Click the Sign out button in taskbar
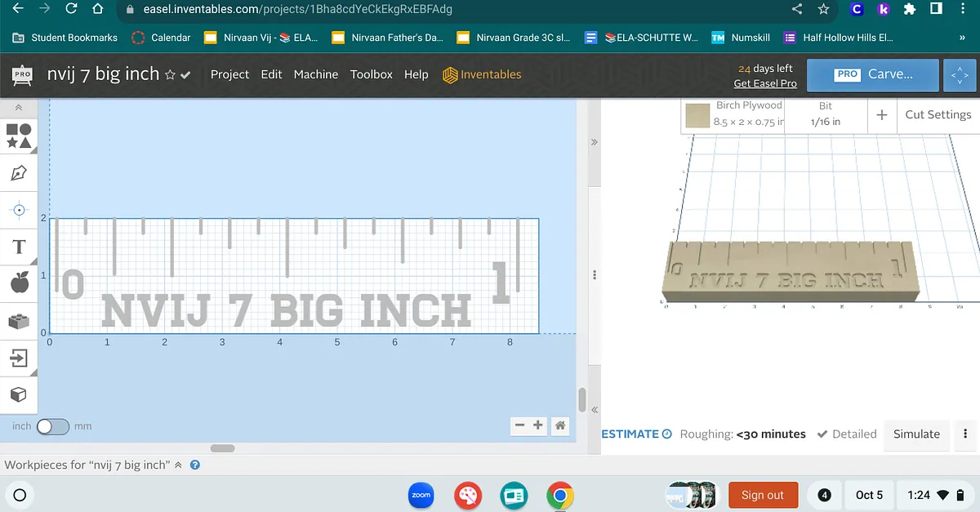This screenshot has height=512, width=980. [762, 495]
